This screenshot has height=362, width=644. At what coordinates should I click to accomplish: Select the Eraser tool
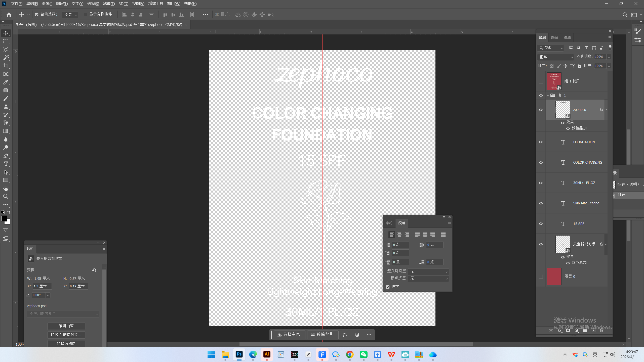point(6,123)
